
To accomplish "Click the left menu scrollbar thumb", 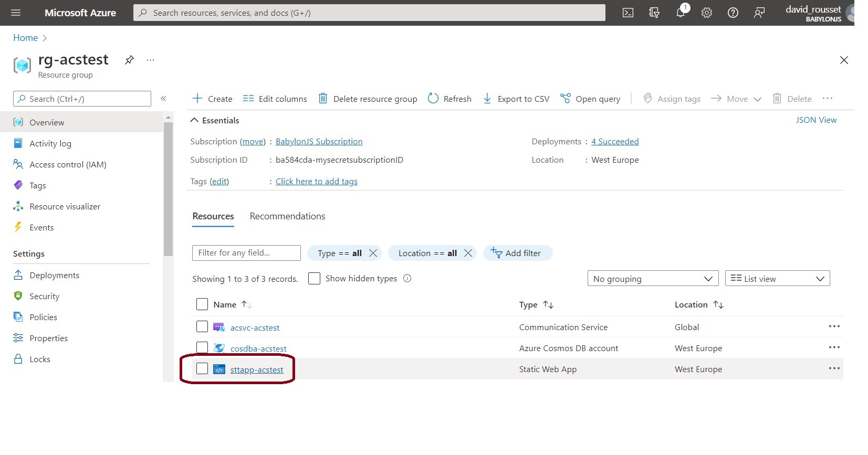I will (168, 189).
